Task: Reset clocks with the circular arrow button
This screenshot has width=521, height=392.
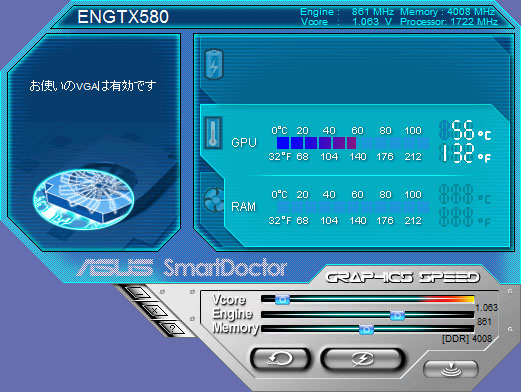Action: pos(280,359)
